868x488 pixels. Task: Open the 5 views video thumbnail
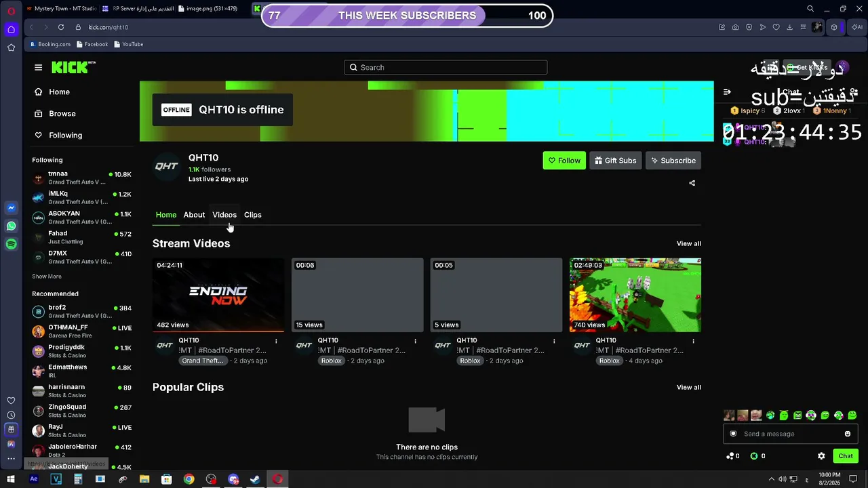point(496,295)
